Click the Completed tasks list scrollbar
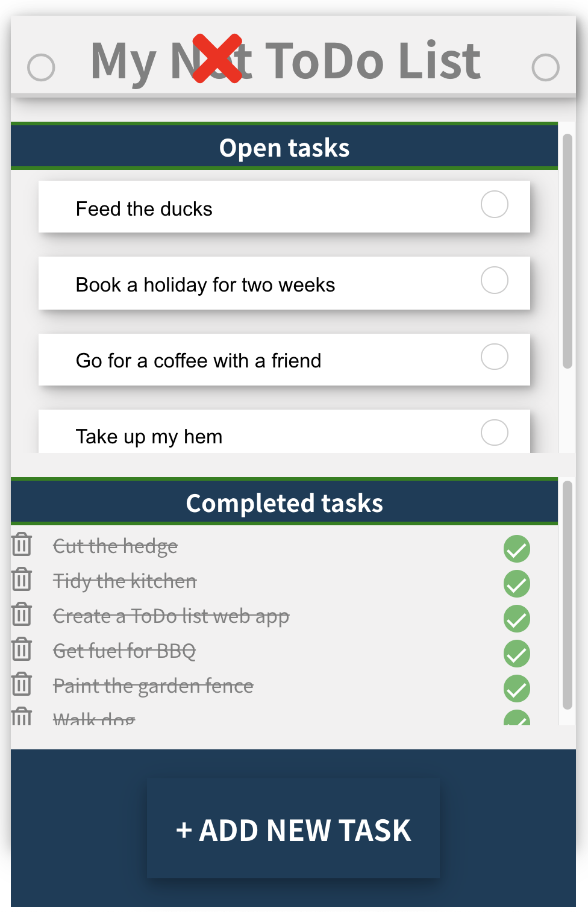This screenshot has width=588, height=912. tap(567, 595)
